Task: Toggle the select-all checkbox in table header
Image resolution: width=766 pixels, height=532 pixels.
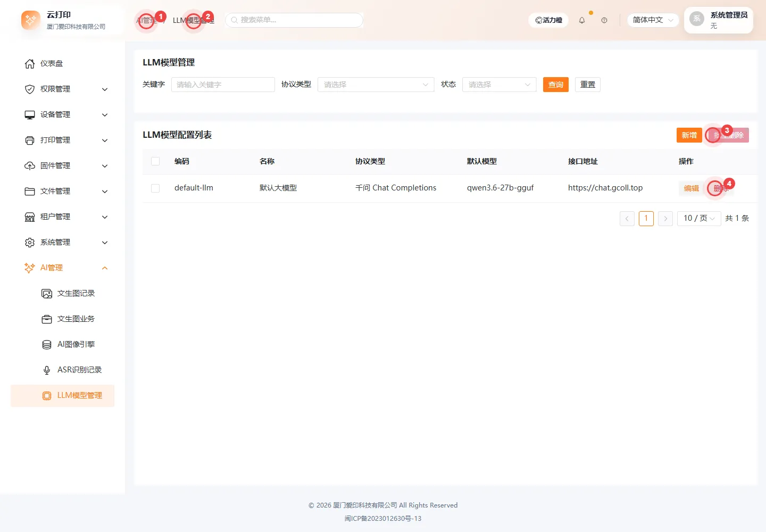Action: tap(155, 161)
